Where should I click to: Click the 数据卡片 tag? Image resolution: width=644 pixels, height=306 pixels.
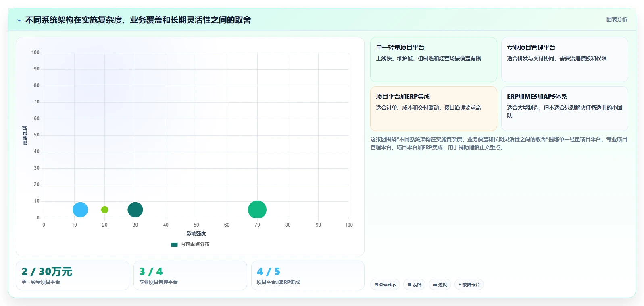[469, 285]
